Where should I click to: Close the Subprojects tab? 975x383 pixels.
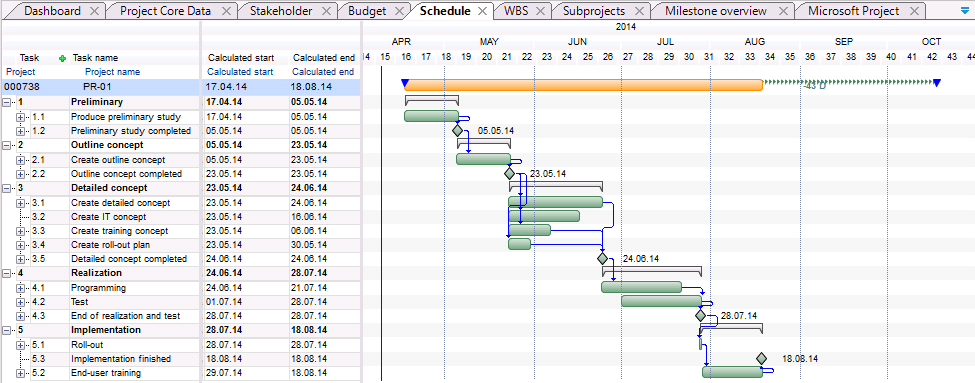pyautogui.click(x=639, y=11)
